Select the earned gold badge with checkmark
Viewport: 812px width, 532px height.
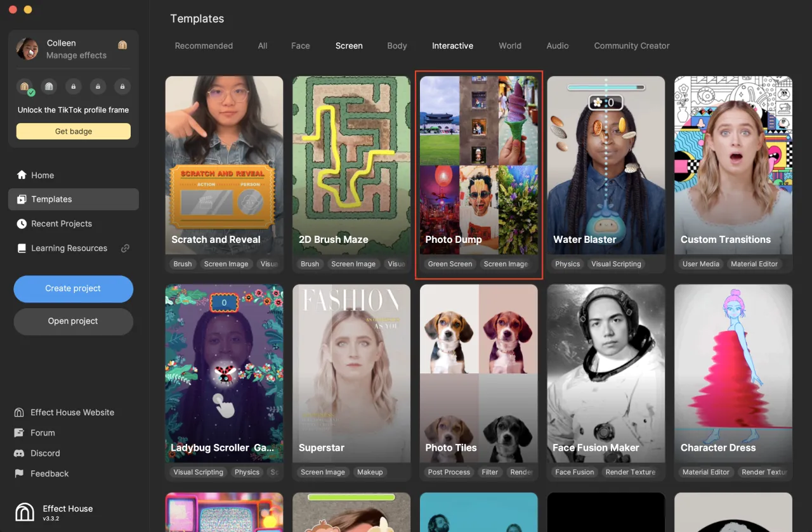(23, 86)
